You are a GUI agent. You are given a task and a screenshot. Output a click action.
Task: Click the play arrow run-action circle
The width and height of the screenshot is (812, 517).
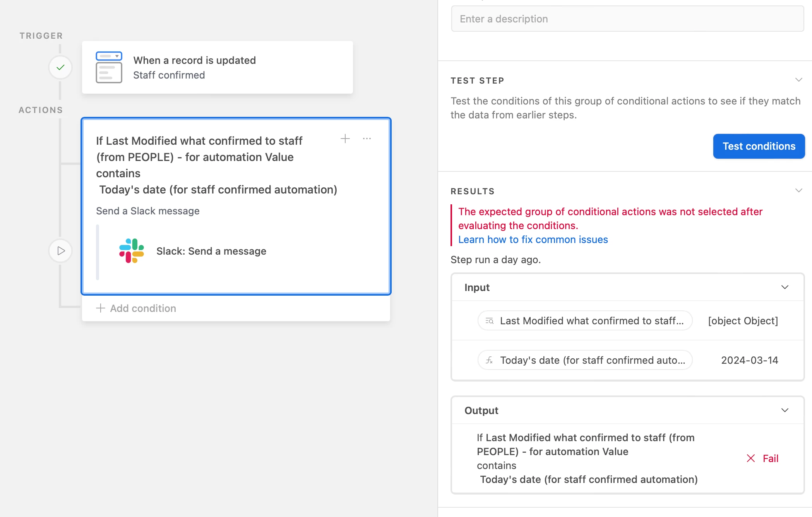[x=60, y=251]
